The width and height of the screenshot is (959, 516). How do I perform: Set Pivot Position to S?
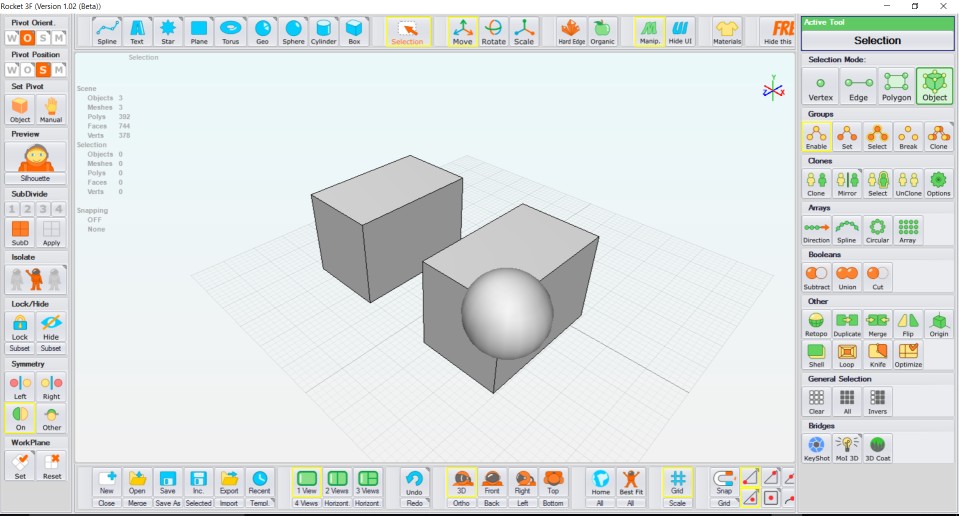coord(43,70)
